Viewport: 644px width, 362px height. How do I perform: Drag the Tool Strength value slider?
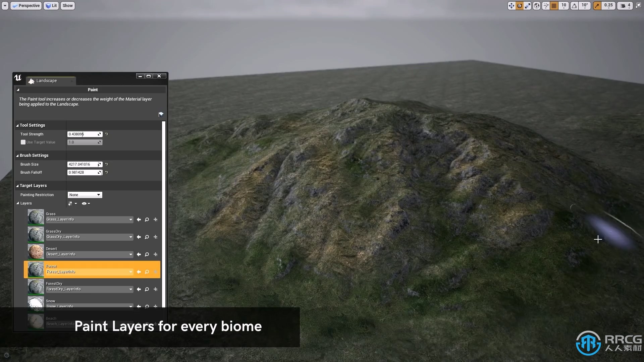tap(84, 134)
